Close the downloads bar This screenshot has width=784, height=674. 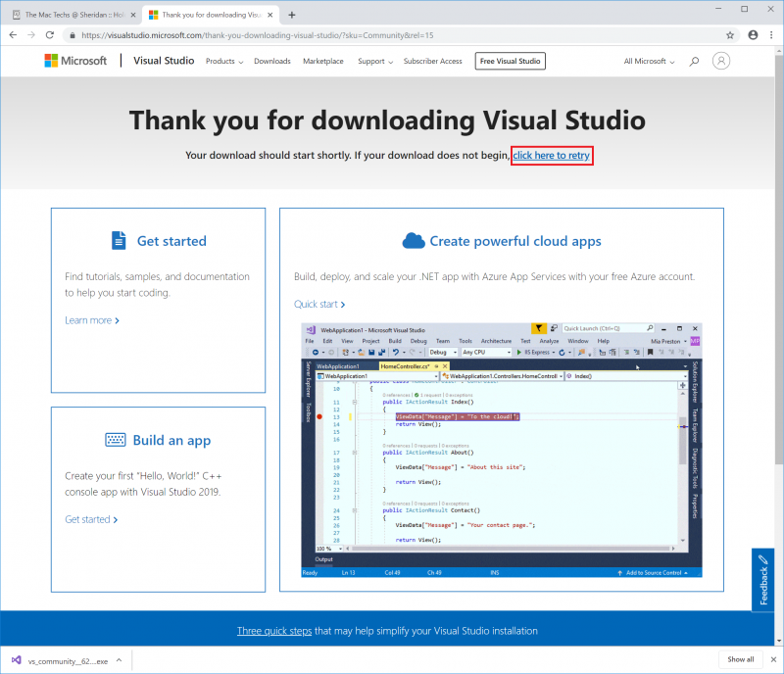773,659
